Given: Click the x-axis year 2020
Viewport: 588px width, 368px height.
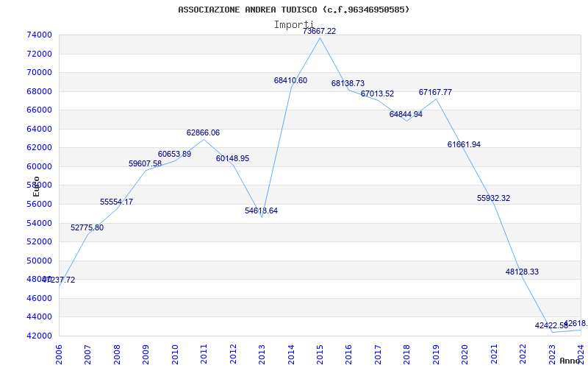Looking at the screenshot, I should tap(465, 354).
